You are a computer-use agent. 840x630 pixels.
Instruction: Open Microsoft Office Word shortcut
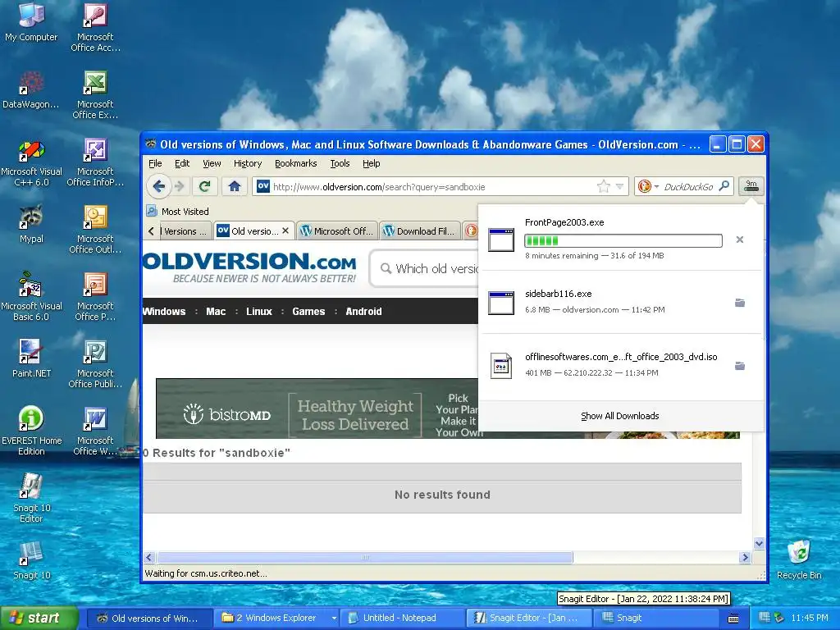[95, 431]
